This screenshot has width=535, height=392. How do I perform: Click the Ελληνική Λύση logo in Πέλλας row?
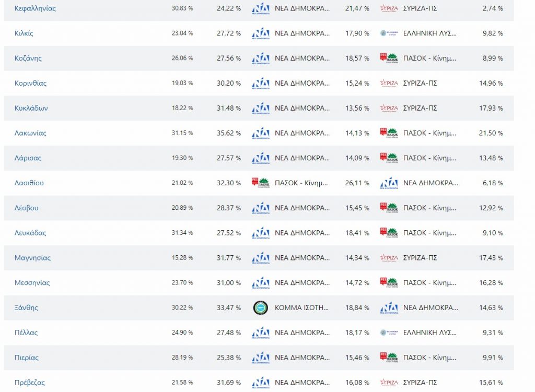click(x=389, y=332)
